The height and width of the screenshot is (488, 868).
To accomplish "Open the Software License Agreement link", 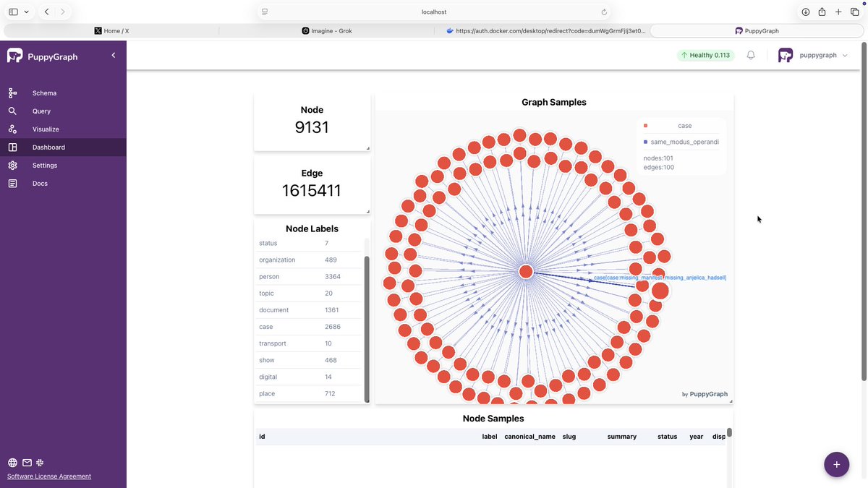I will [x=49, y=476].
